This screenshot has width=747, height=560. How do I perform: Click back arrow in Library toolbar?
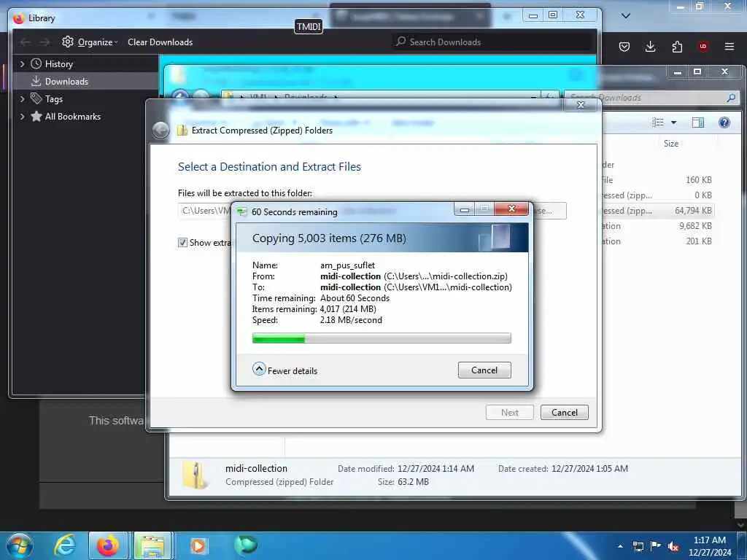click(x=26, y=42)
